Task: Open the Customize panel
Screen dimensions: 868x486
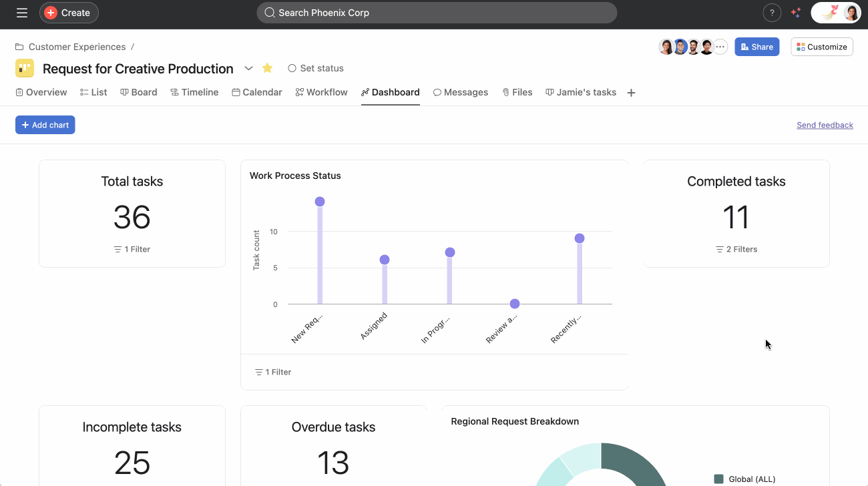Action: pos(821,47)
